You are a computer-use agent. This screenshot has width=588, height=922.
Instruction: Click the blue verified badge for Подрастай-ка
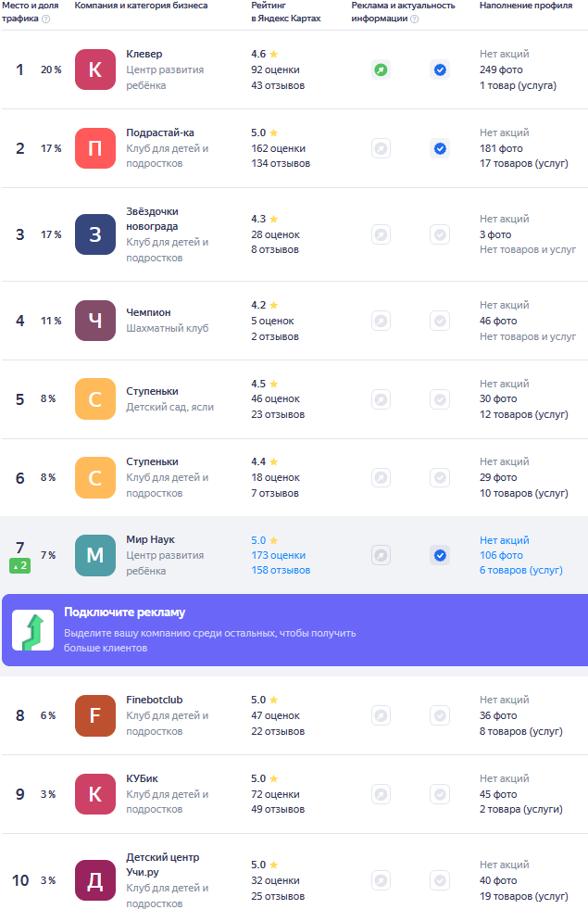pyautogui.click(x=440, y=148)
